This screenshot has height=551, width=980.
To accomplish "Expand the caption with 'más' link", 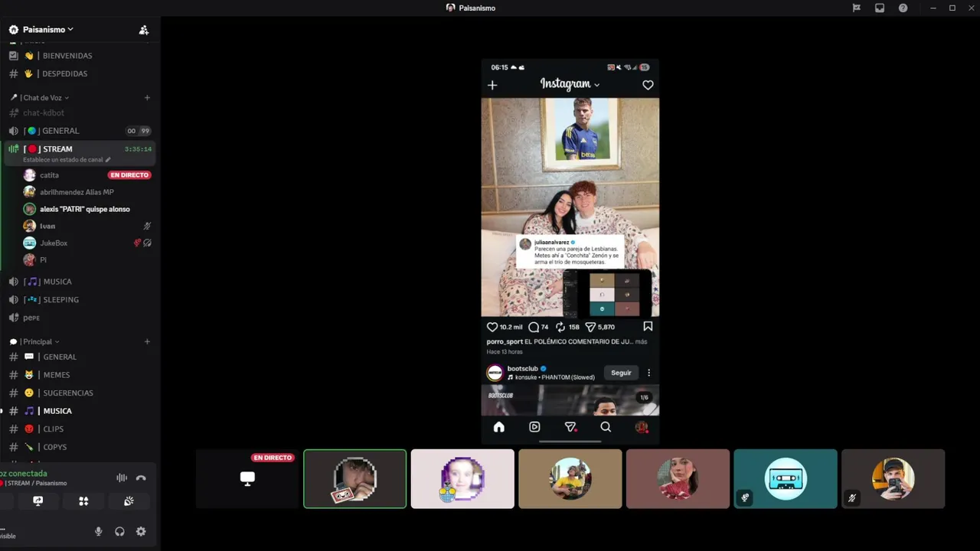I will pos(641,341).
